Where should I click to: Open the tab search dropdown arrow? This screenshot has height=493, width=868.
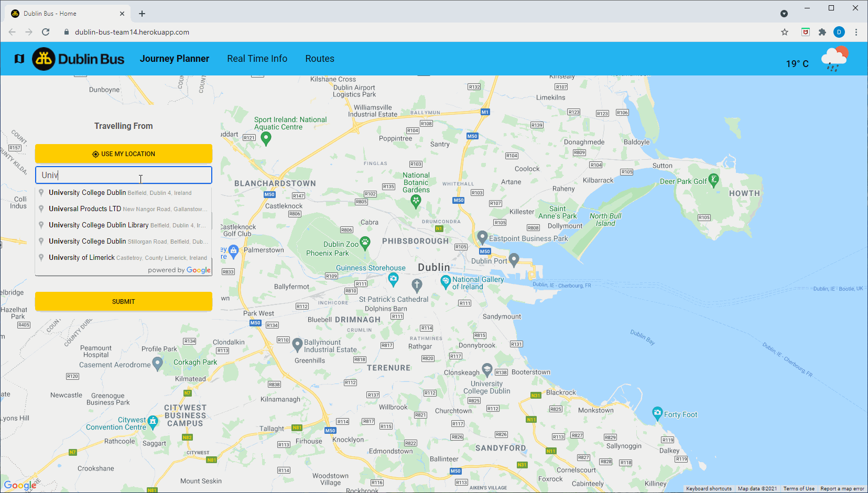(x=784, y=14)
